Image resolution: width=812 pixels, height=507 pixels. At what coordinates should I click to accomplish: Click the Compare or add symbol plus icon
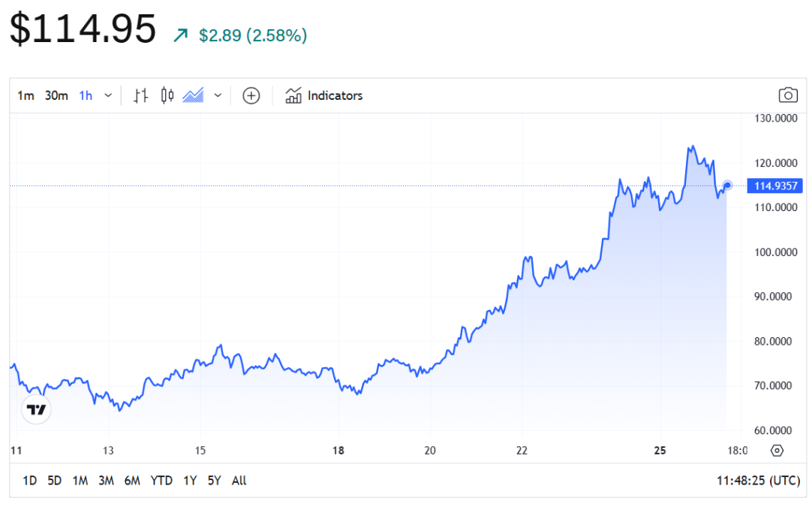click(x=251, y=95)
